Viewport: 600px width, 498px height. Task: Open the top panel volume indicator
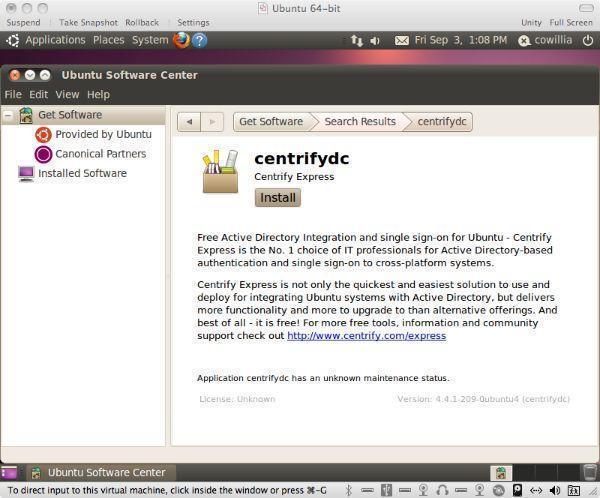tap(375, 40)
